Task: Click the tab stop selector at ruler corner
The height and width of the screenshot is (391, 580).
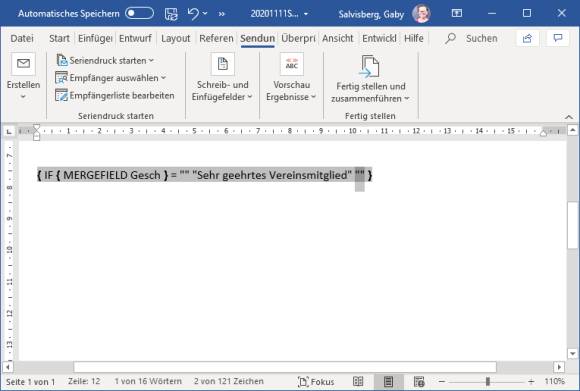Action: click(x=9, y=131)
